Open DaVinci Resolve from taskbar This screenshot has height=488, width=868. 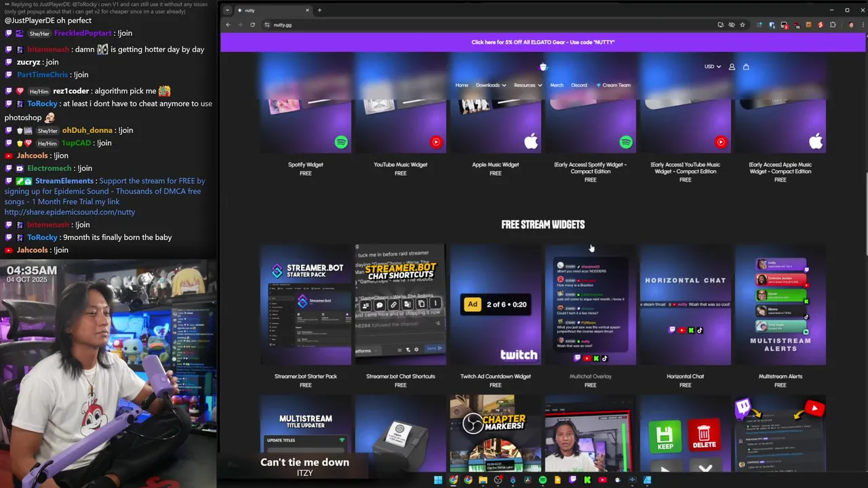click(x=528, y=480)
